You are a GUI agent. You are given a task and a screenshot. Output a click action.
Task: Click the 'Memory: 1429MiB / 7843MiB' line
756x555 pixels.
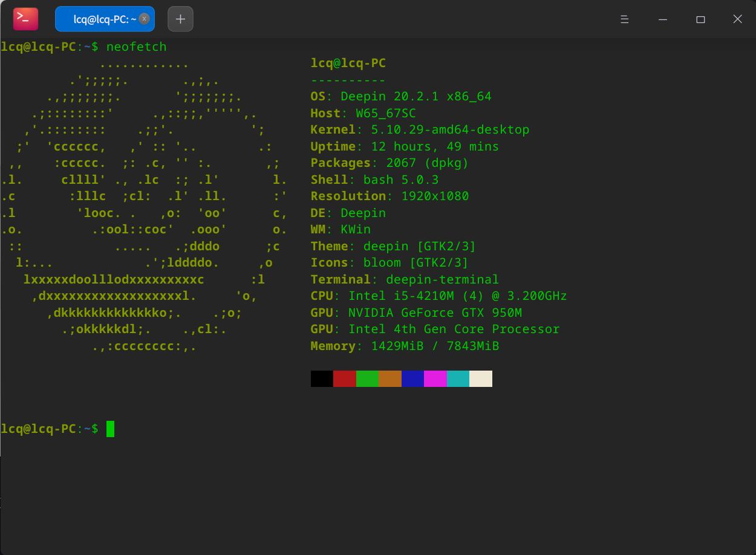pyautogui.click(x=405, y=346)
